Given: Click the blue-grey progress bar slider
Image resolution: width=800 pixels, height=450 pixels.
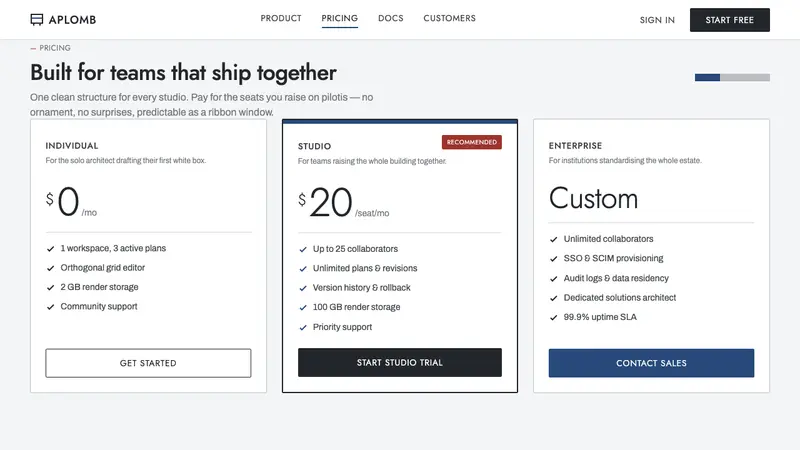Looking at the screenshot, I should pyautogui.click(x=732, y=78).
